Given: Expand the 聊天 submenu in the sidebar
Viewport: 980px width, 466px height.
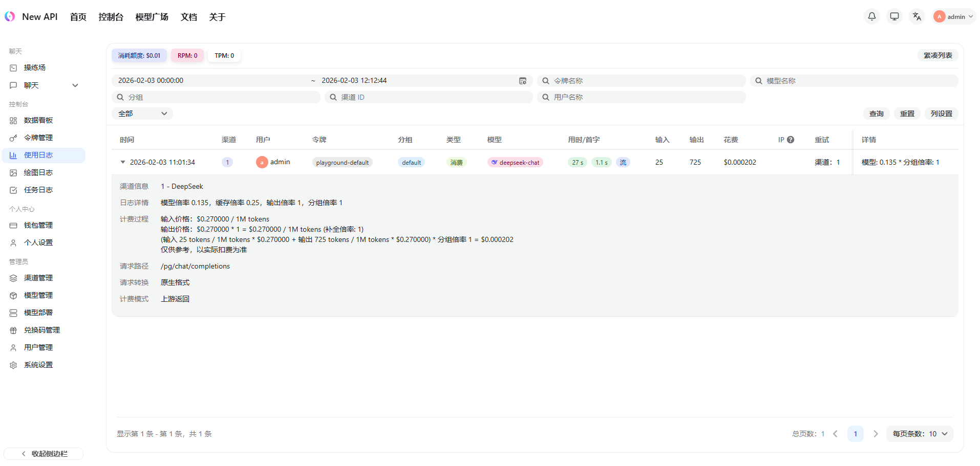Looking at the screenshot, I should click(75, 85).
